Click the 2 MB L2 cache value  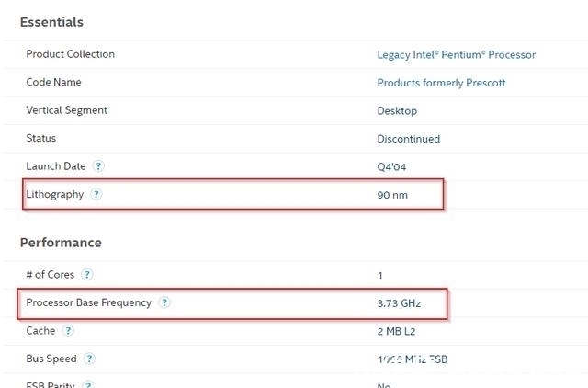[398, 331]
